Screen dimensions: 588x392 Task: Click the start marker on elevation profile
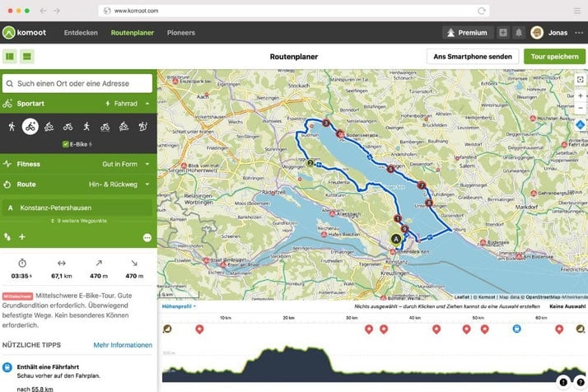[x=167, y=329]
